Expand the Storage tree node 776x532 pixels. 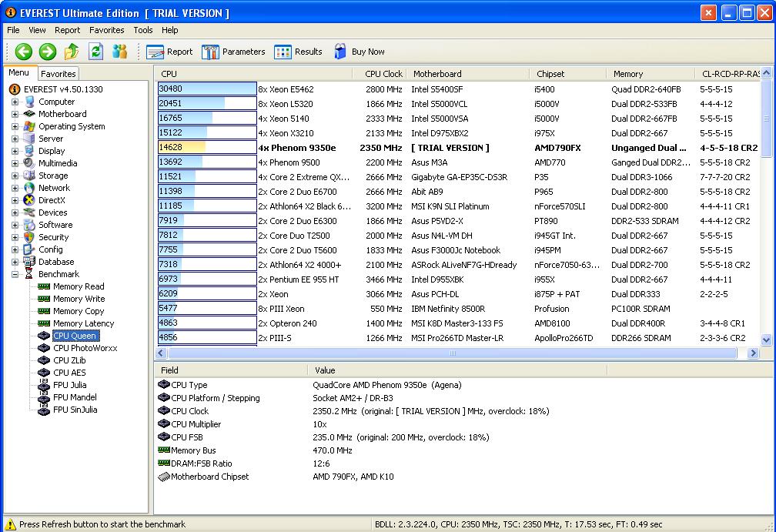click(15, 176)
